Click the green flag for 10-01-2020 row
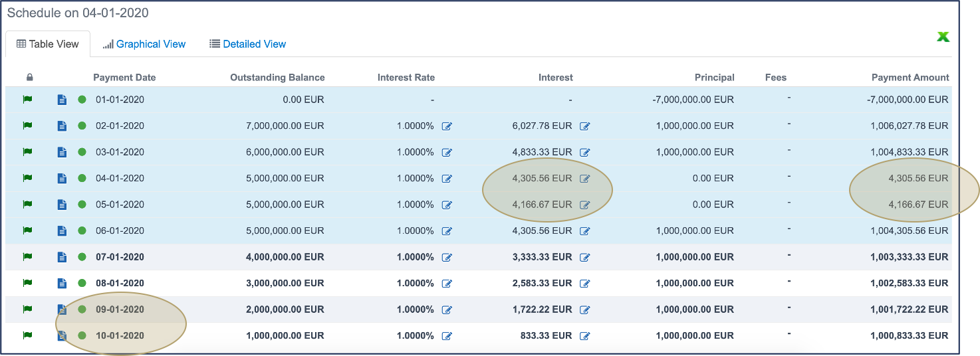980x356 pixels. (27, 335)
